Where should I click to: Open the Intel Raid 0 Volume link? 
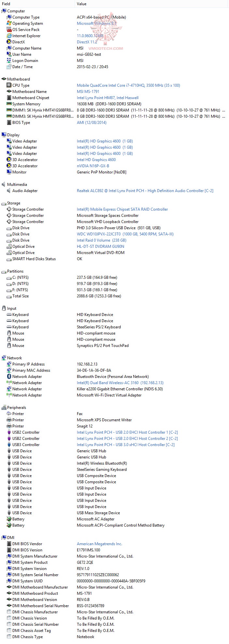coord(102,240)
